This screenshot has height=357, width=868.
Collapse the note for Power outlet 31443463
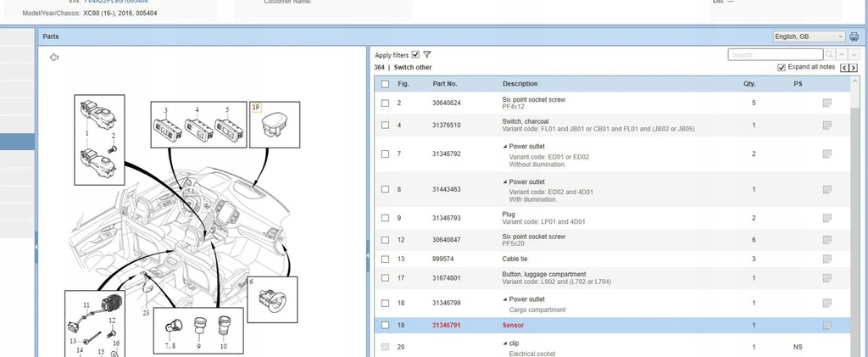pyautogui.click(x=505, y=182)
